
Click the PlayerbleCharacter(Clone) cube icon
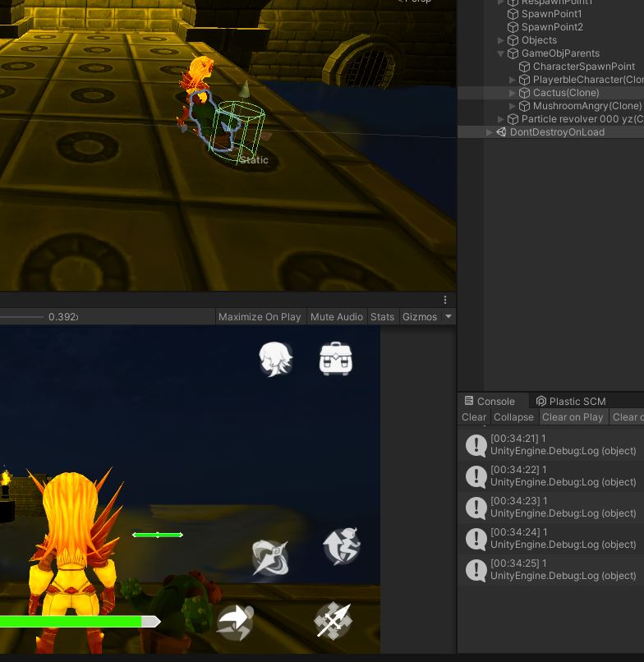(x=524, y=80)
